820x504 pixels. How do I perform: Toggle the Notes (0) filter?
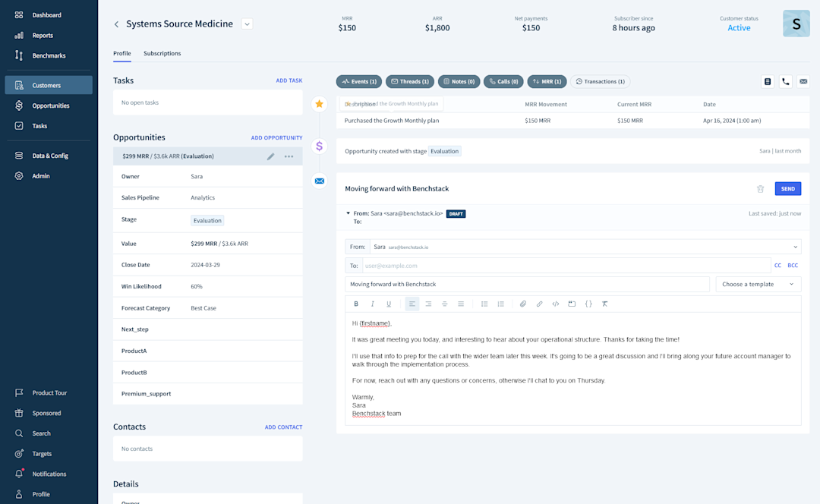point(459,81)
